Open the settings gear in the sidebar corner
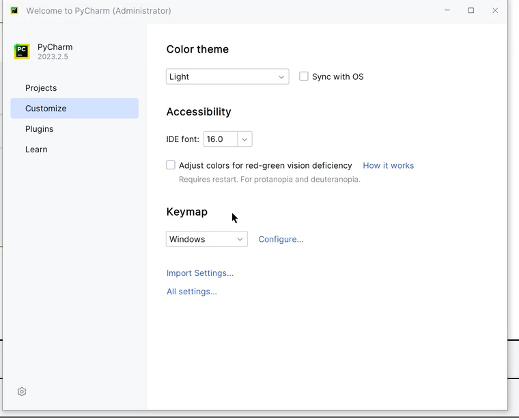 point(22,391)
